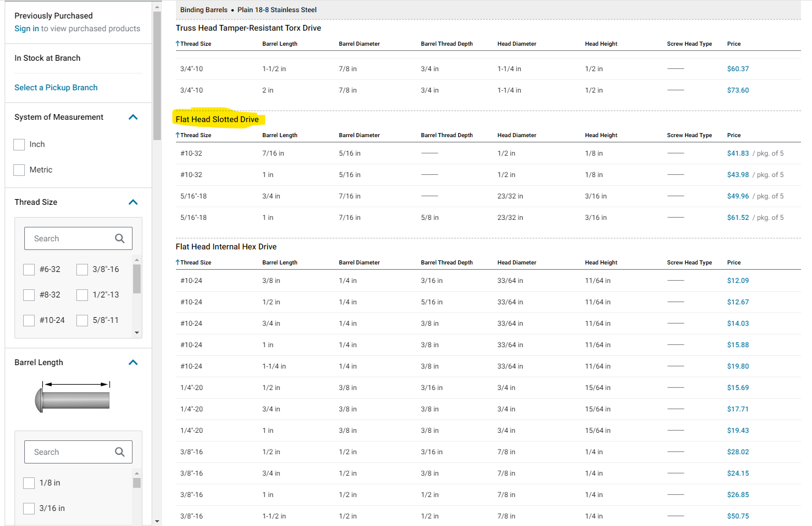812x526 pixels.
Task: Click the Flat Head Slotted Drive heading
Action: pos(217,119)
